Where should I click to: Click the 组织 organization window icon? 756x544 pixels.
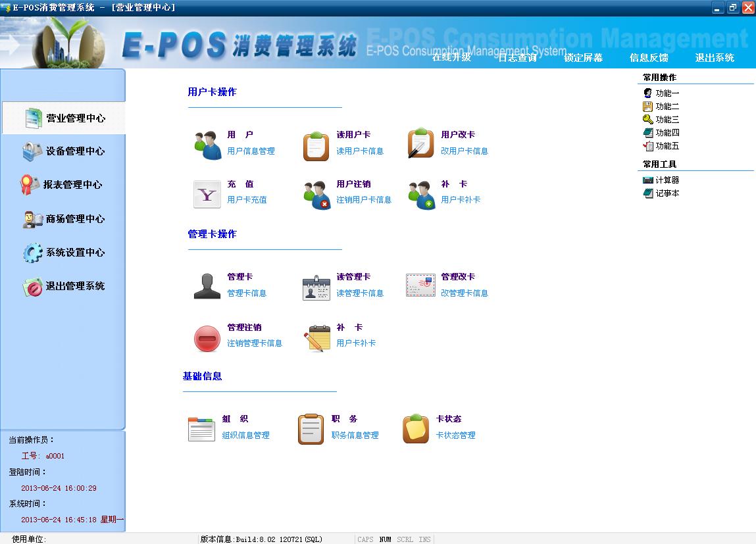(x=201, y=429)
